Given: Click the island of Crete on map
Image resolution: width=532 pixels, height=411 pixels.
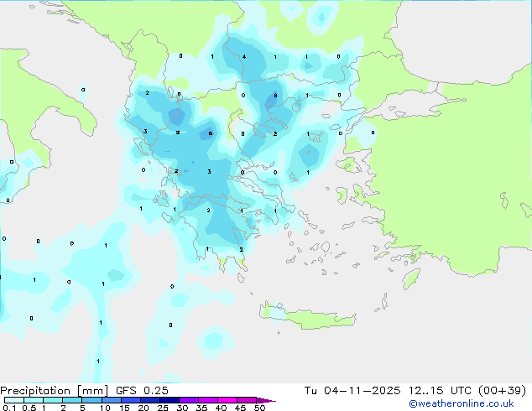Looking at the screenshot, I should [x=307, y=317].
